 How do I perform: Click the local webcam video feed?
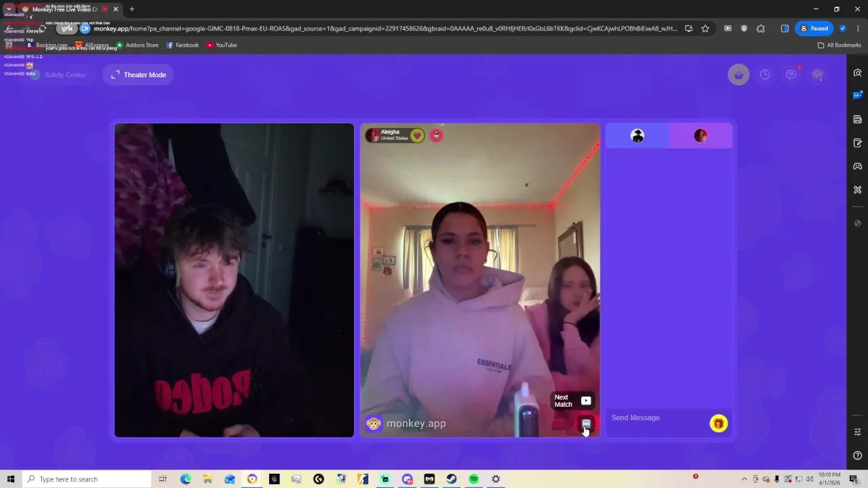pyautogui.click(x=234, y=280)
